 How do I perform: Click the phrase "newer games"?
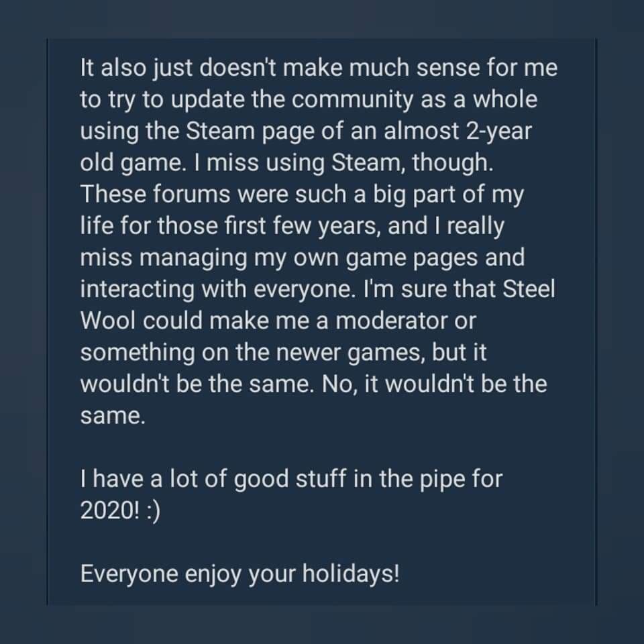click(351, 352)
